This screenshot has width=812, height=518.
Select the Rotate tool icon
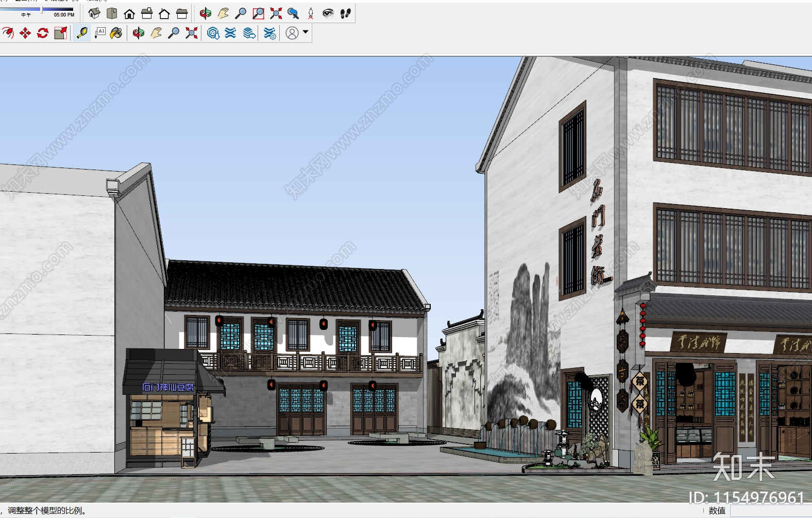(42, 33)
